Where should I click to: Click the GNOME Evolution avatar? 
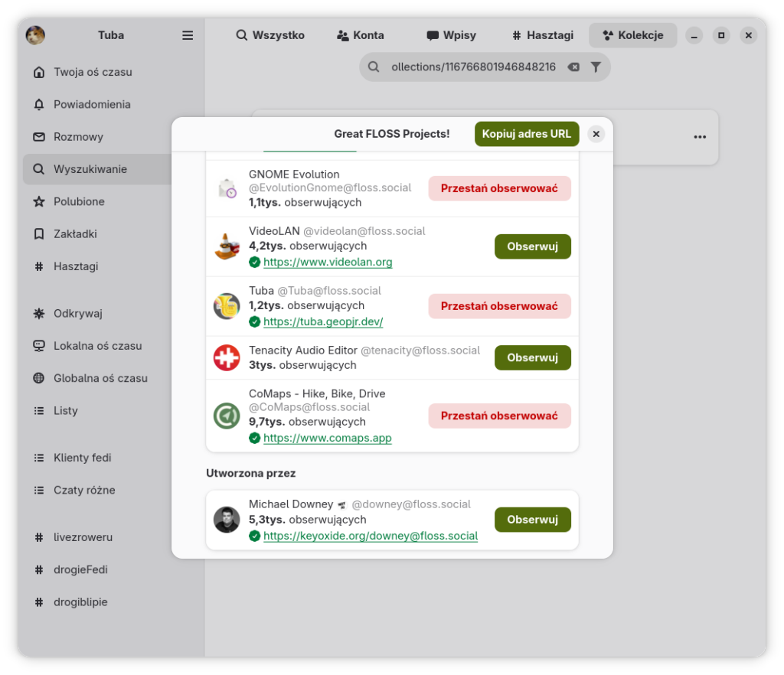pos(227,188)
